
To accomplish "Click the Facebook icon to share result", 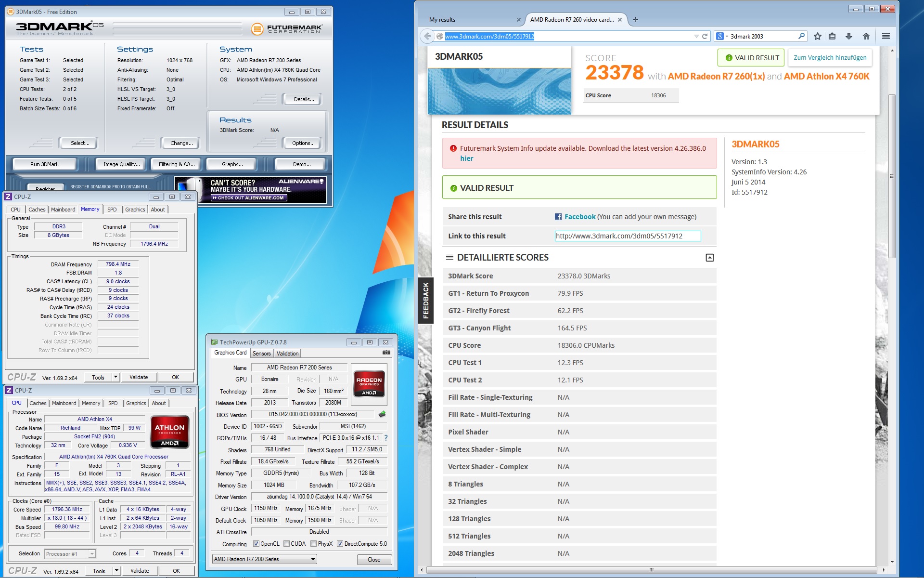I will (x=558, y=217).
